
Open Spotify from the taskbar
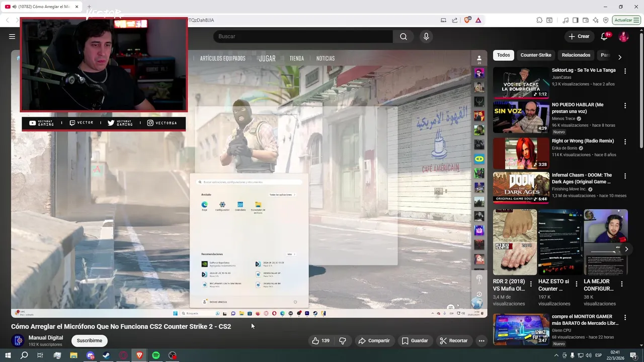pos(156,355)
